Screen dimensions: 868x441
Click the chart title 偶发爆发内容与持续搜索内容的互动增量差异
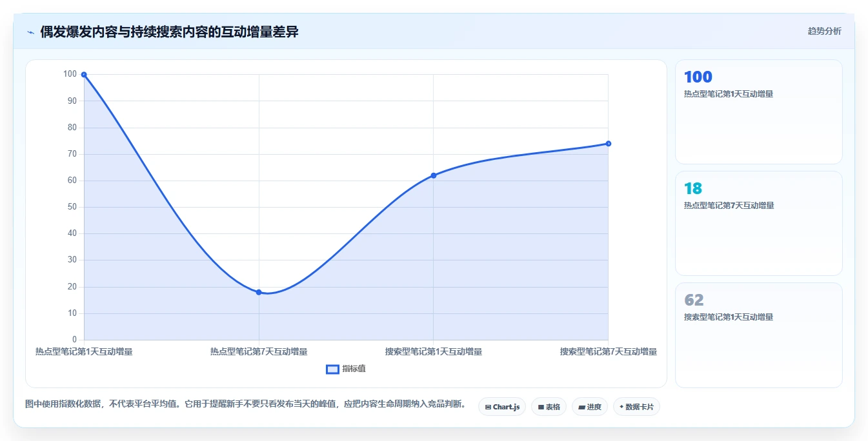(x=169, y=32)
